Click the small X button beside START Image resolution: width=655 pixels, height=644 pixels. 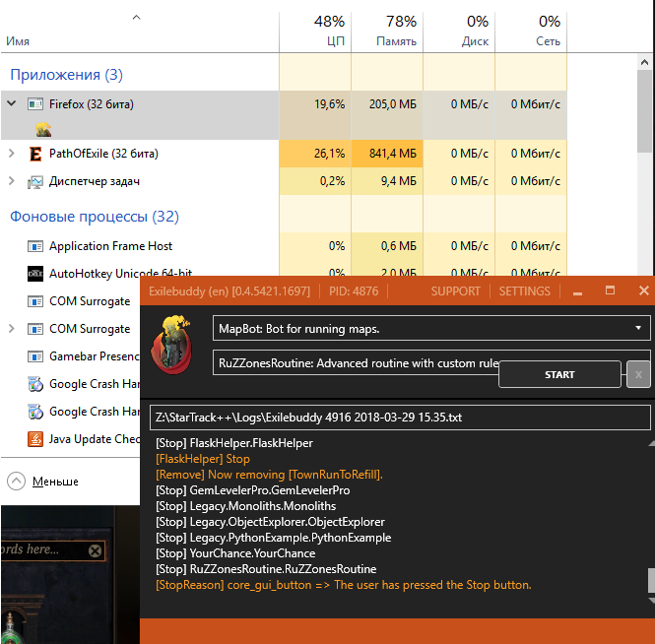click(638, 374)
